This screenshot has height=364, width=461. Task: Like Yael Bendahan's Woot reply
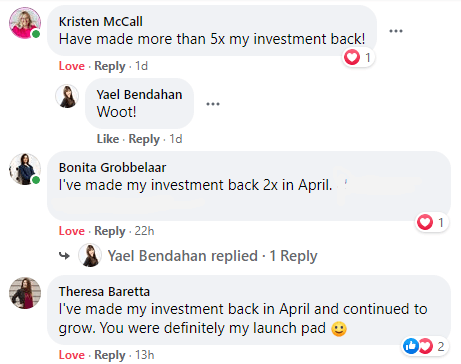click(108, 139)
